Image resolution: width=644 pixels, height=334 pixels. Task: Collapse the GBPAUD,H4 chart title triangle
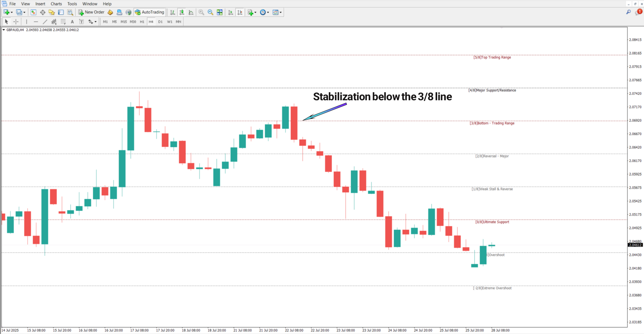pyautogui.click(x=4, y=30)
